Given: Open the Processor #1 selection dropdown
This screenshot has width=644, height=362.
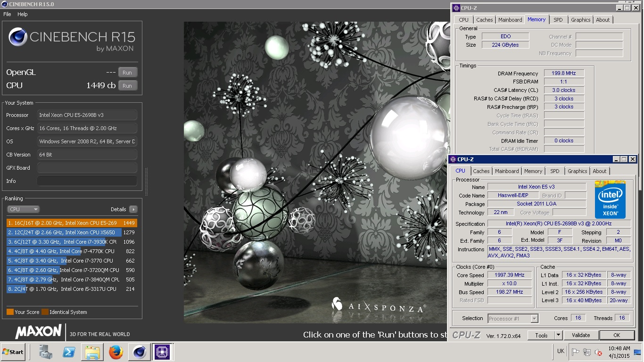Looking at the screenshot, I should [513, 319].
